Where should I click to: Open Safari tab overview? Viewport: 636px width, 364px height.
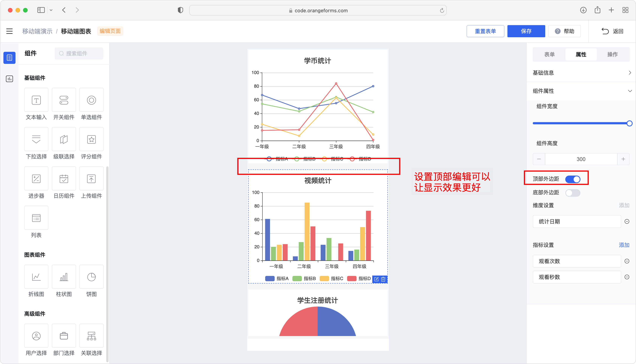pos(625,10)
